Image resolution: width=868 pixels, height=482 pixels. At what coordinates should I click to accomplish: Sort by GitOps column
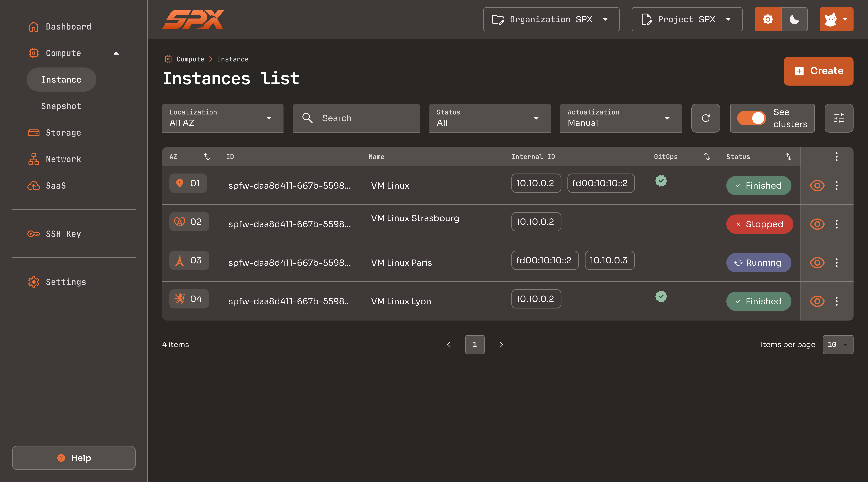707,157
